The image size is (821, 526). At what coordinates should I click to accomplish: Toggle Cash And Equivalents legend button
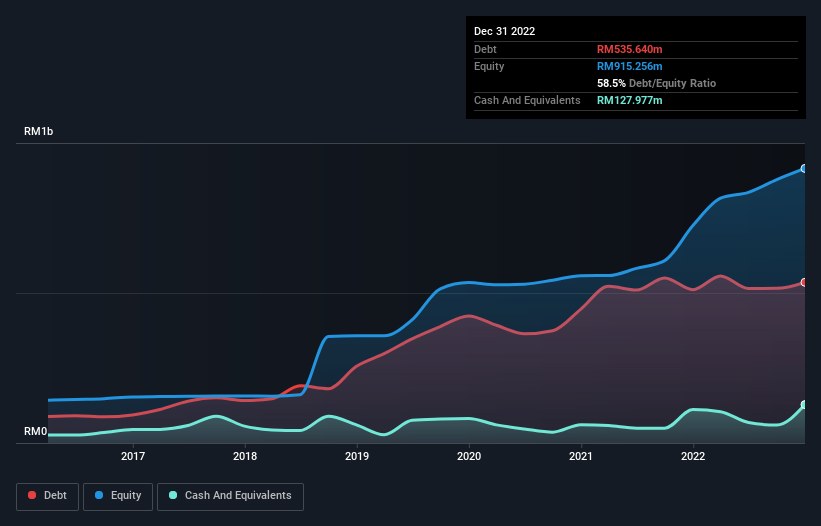[x=230, y=496]
